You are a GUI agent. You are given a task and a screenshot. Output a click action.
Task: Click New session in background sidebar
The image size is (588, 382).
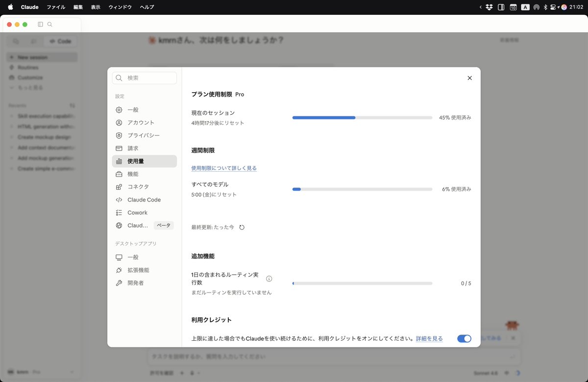(42, 57)
